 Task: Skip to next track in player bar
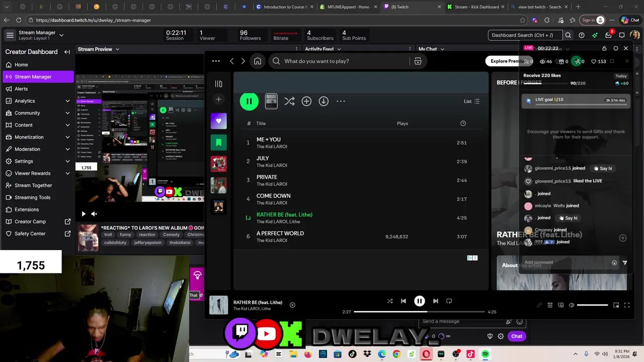click(x=435, y=301)
